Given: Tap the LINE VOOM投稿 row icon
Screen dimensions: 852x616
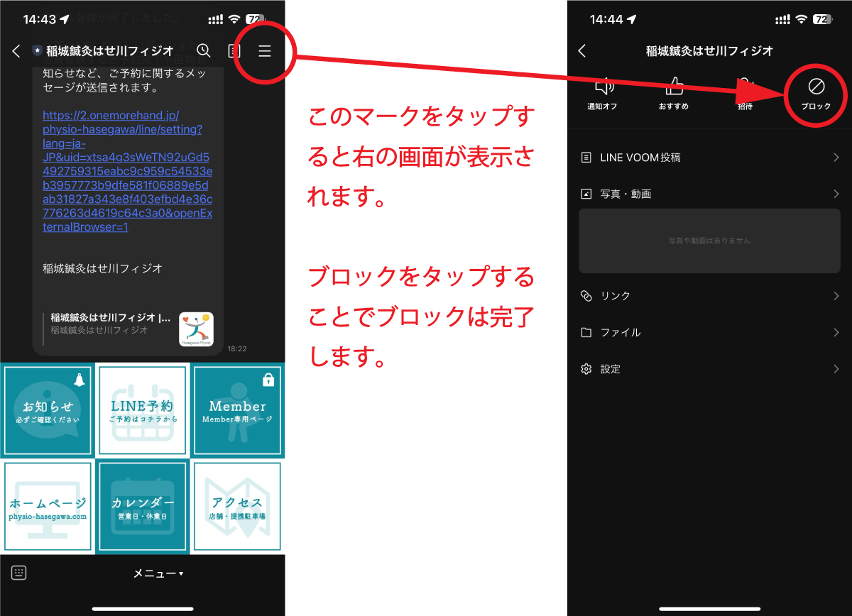Looking at the screenshot, I should point(586,158).
